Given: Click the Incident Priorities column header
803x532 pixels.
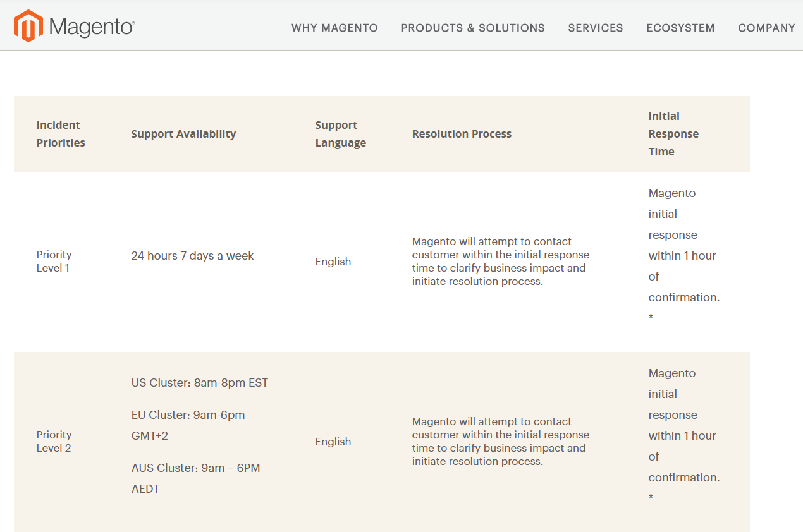Looking at the screenshot, I should (x=61, y=134).
